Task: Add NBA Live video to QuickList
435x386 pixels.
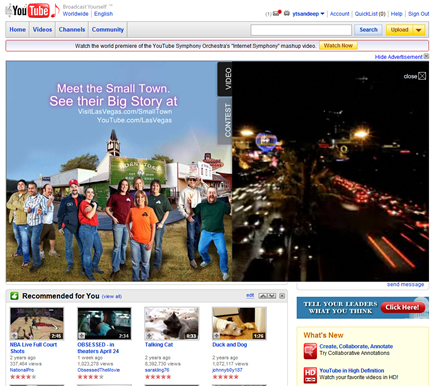Action: (14, 335)
